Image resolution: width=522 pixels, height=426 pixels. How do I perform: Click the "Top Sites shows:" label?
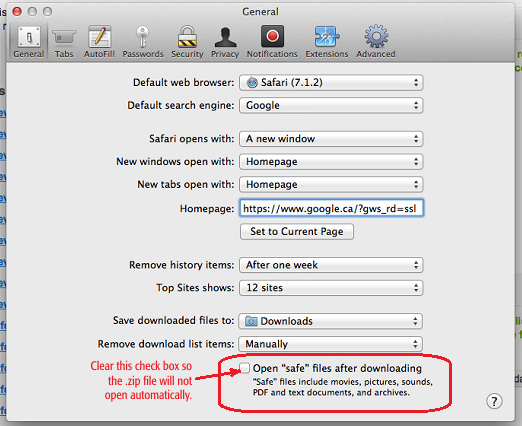[x=195, y=288]
